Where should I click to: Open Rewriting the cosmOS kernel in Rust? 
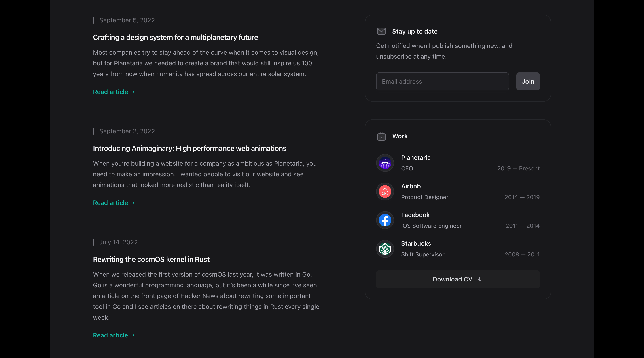point(151,259)
